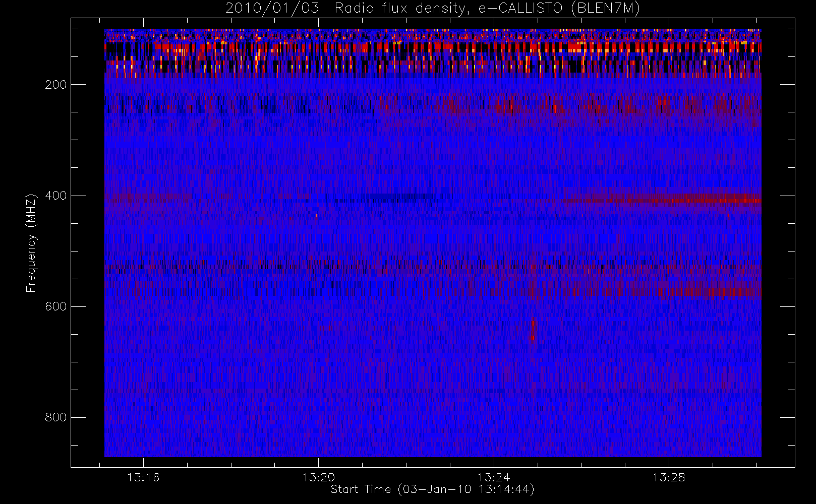Click the 'Frequency (MHZ)' axis label
Screen dimensions: 816x504
31,243
